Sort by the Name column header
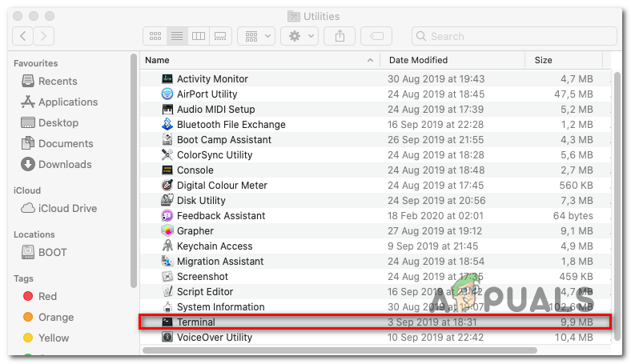 157,60
